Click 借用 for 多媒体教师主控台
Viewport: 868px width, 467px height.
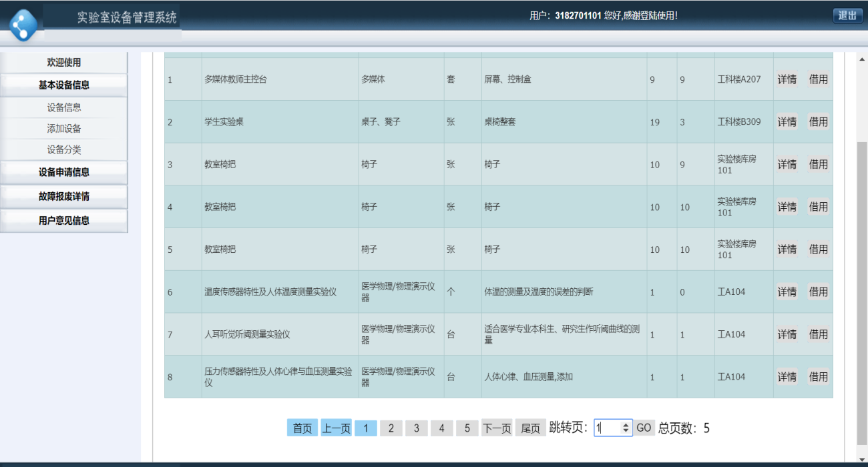coord(819,79)
